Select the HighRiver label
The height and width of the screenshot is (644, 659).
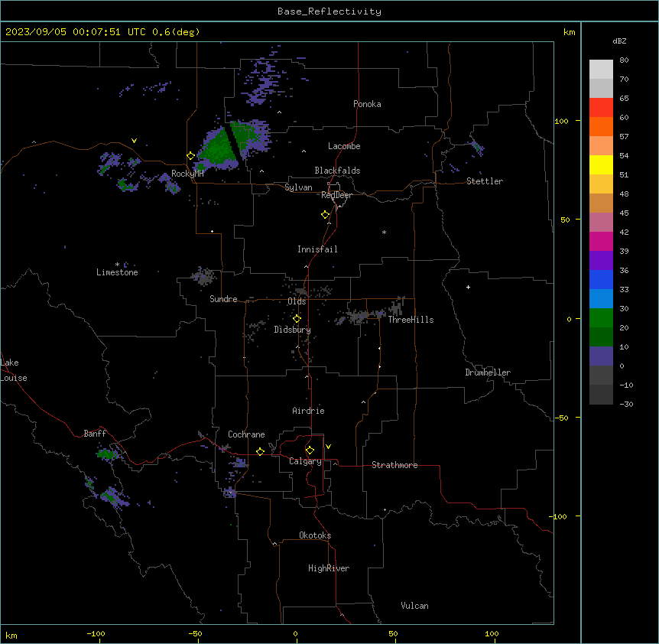(329, 568)
